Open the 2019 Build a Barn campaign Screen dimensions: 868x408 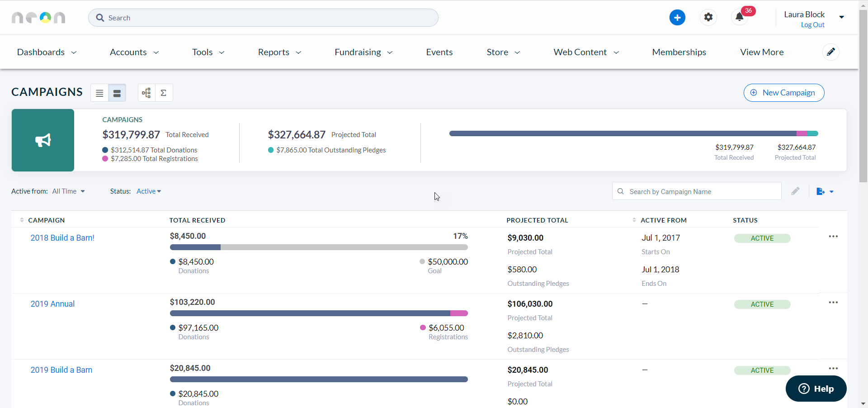click(61, 370)
